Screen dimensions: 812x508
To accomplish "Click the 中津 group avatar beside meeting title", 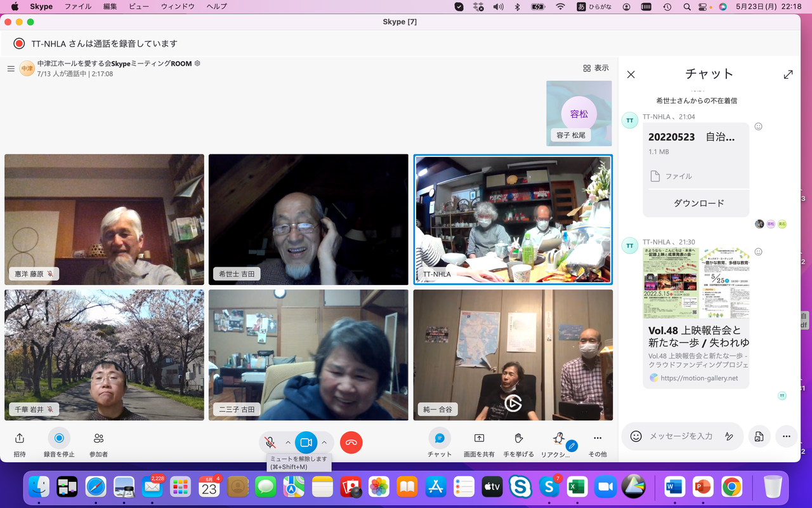I will (27, 69).
